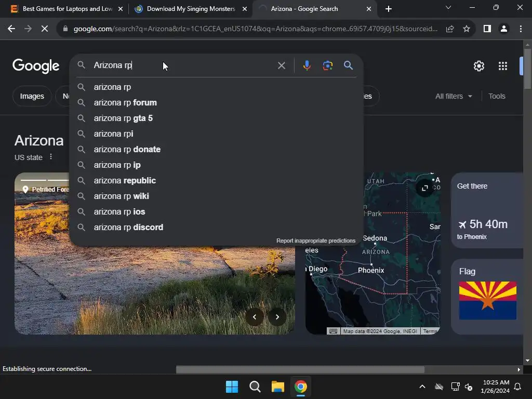Click the muted volume tray icon
Image resolution: width=532 pixels, height=399 pixels.
469,387
